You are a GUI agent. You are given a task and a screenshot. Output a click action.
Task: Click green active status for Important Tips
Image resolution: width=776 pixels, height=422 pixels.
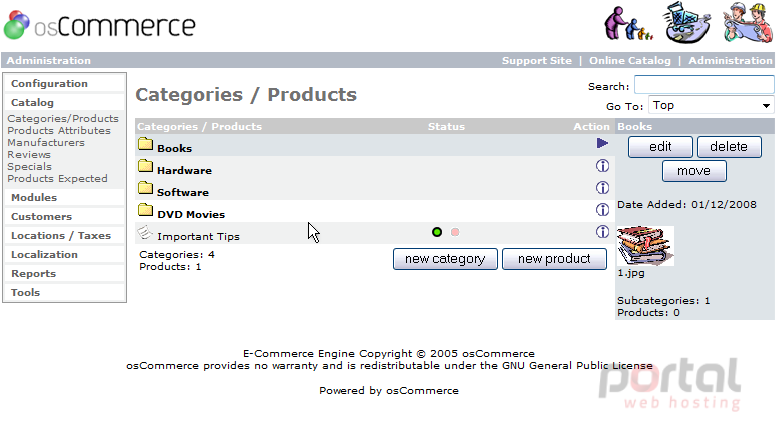tap(437, 232)
